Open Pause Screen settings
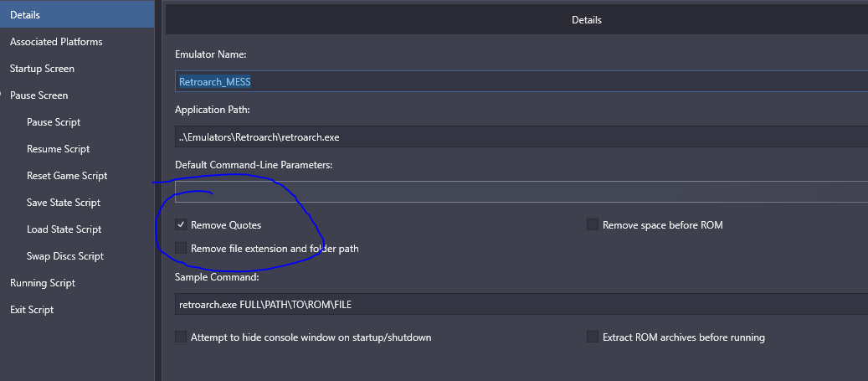This screenshot has height=381, width=868. pos(39,95)
